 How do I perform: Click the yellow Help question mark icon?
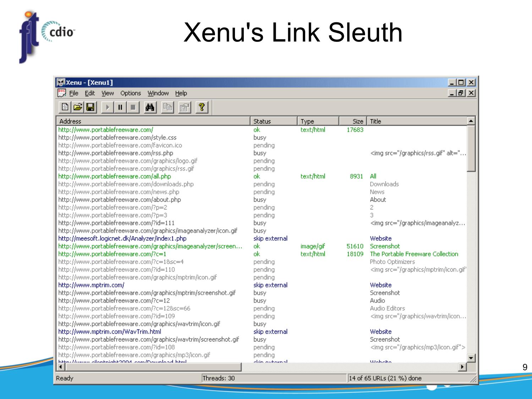click(x=202, y=107)
